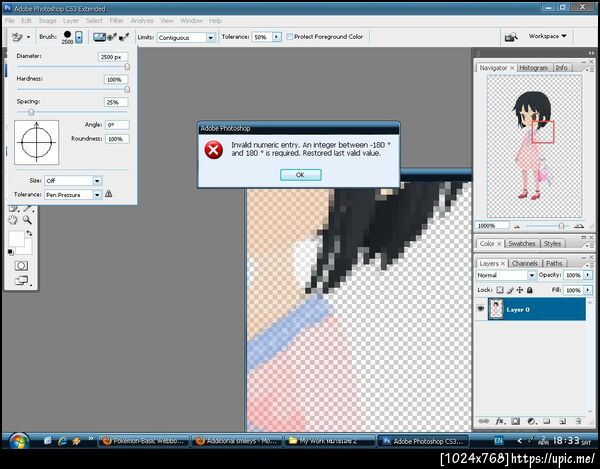The height and width of the screenshot is (469, 600).
Task: Click Sampling Background Swatch icon
Action: pyautogui.click(x=124, y=37)
